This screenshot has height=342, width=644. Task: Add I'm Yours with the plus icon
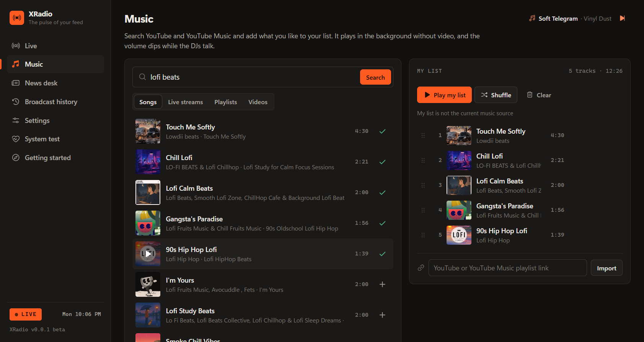pos(382,285)
